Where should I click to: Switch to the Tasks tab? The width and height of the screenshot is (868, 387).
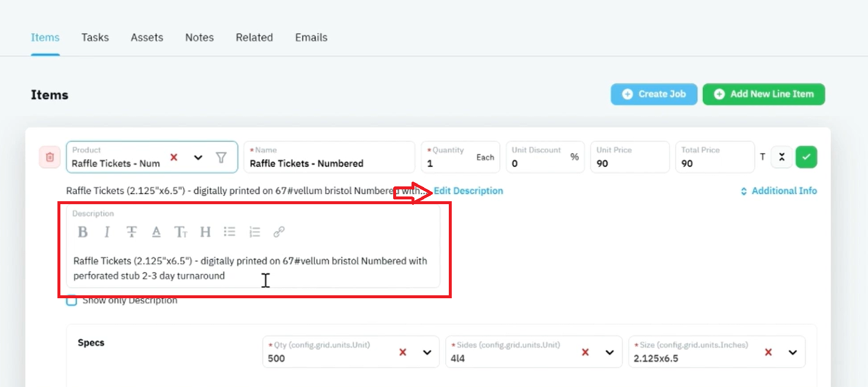[95, 37]
